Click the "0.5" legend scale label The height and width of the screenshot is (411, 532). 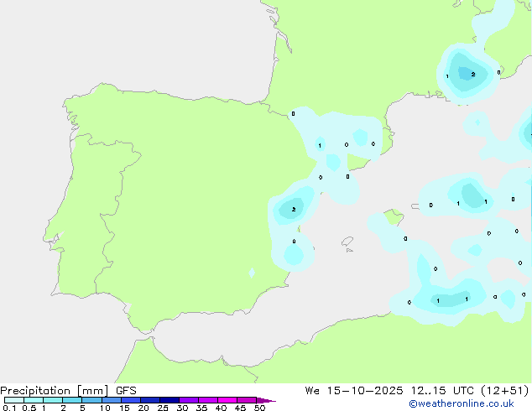[29, 408]
